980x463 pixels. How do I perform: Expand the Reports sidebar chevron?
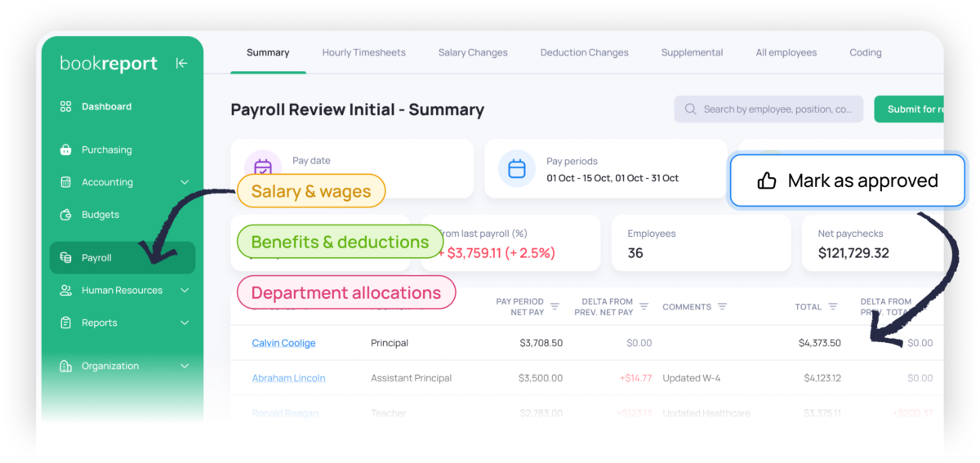pyautogui.click(x=185, y=323)
